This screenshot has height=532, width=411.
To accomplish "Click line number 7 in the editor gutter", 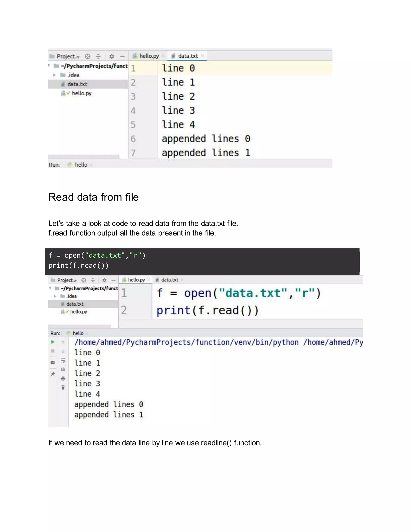I will point(133,153).
